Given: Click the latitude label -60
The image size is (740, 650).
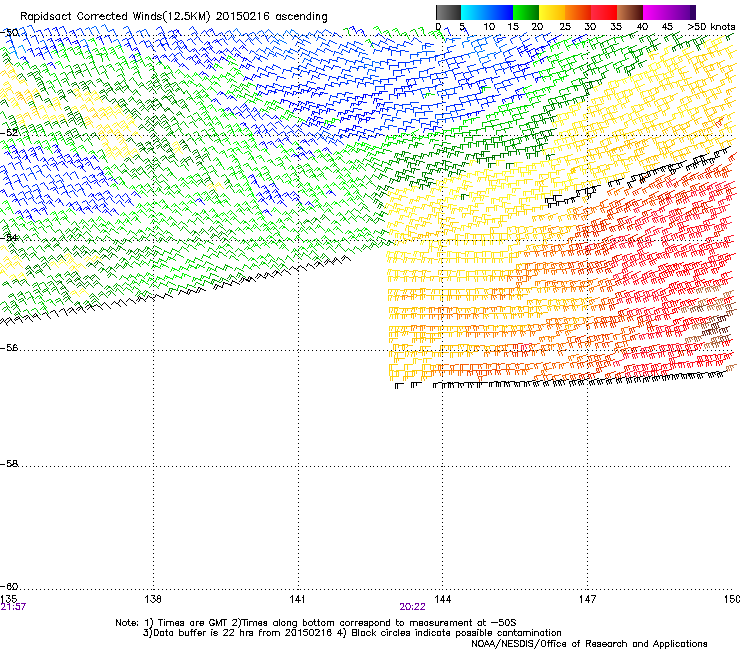Looking at the screenshot, I should 10,586.
